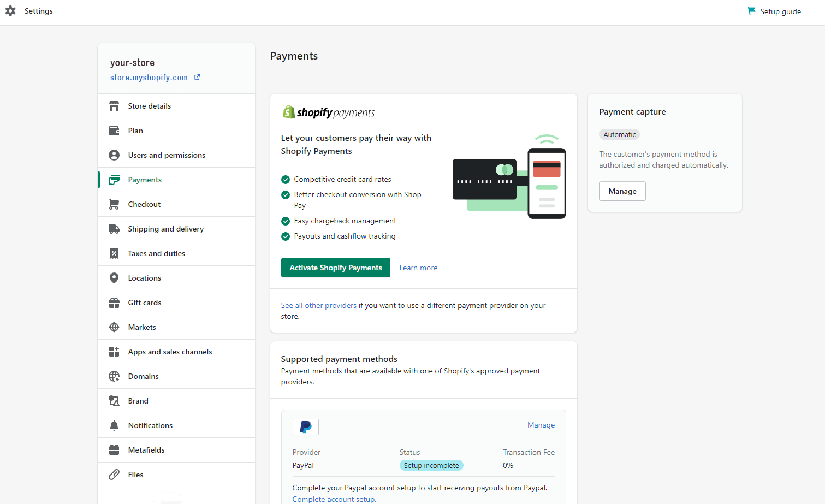
Task: Click the Gift cards icon
Action: (x=114, y=302)
